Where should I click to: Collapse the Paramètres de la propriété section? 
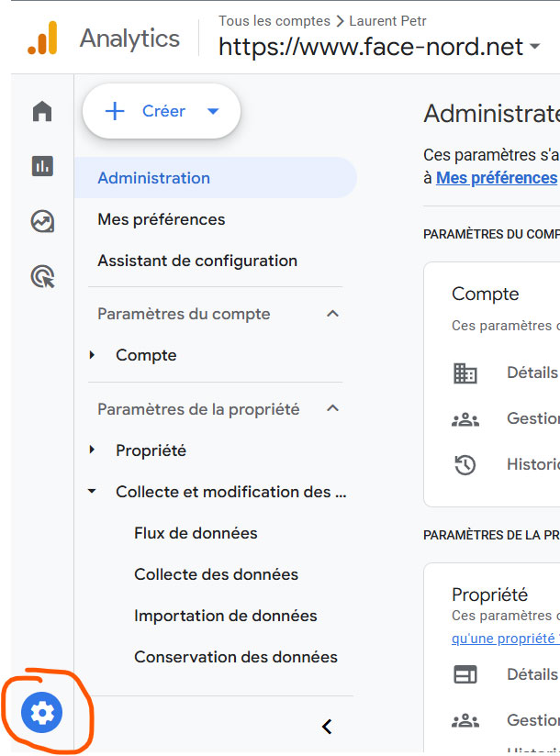point(332,409)
